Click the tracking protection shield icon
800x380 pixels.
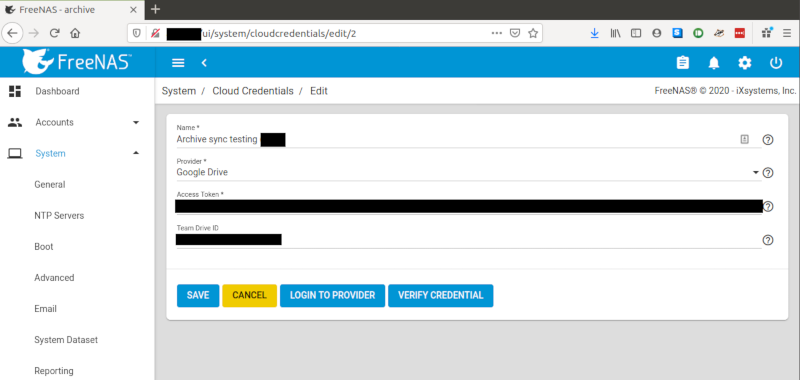(x=137, y=33)
